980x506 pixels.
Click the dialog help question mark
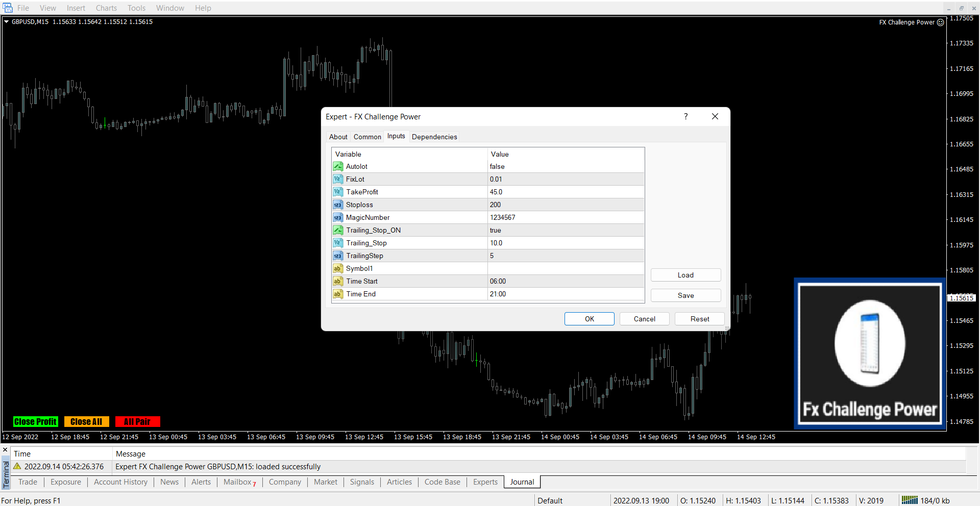[x=685, y=117]
